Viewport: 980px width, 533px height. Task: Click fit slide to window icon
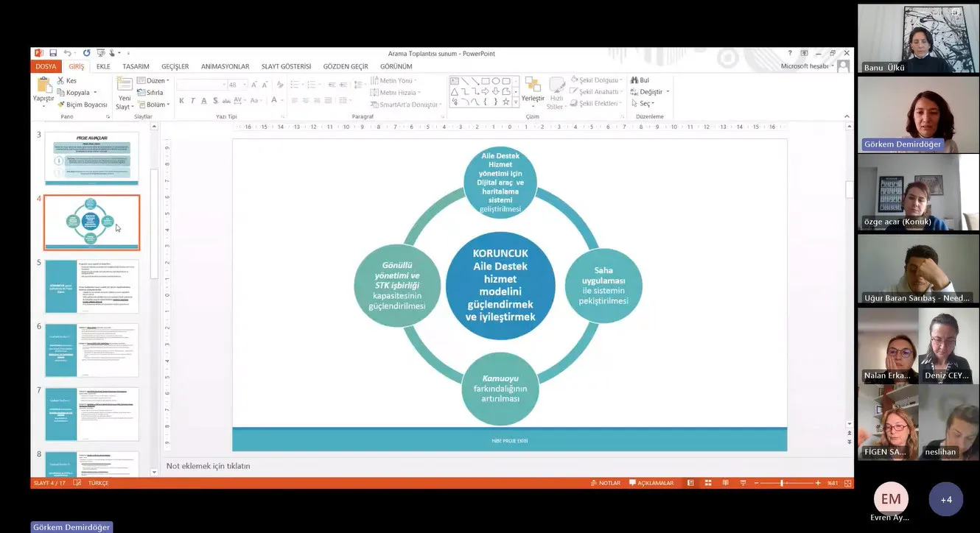coord(847,483)
